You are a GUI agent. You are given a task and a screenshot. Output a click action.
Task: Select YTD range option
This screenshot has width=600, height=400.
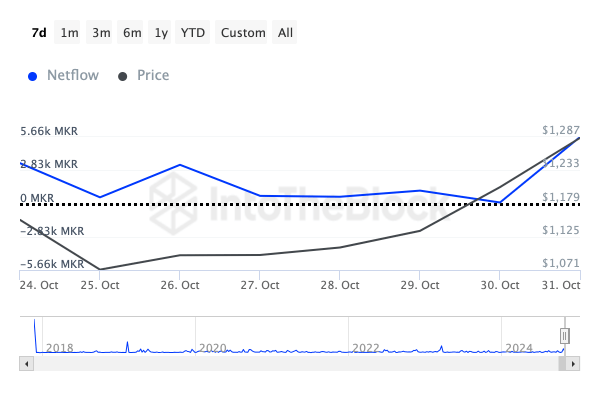(193, 33)
